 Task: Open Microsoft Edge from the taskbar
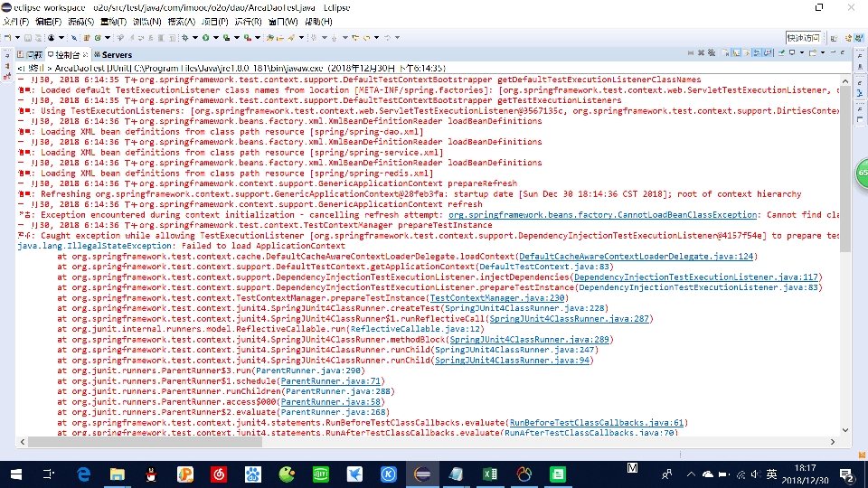coord(83,474)
